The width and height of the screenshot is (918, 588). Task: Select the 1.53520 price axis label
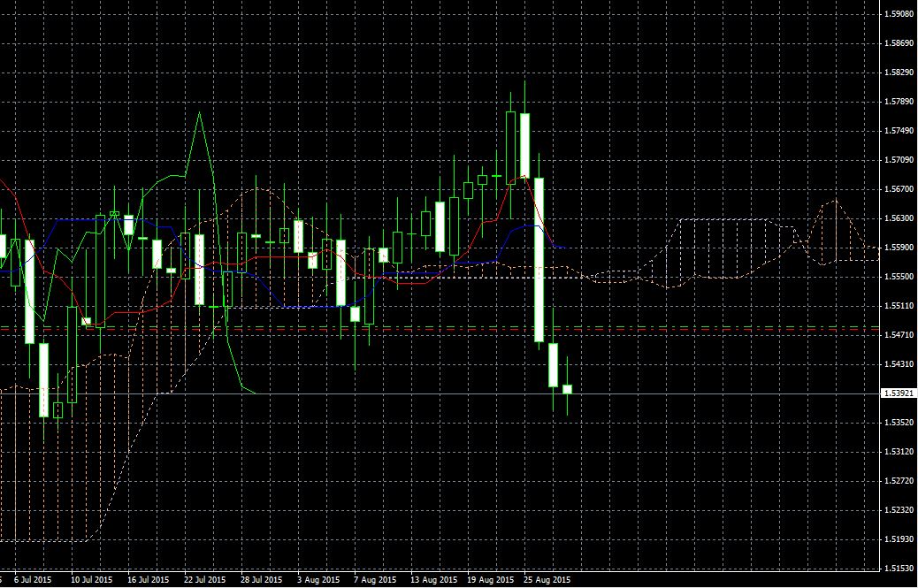(x=899, y=422)
